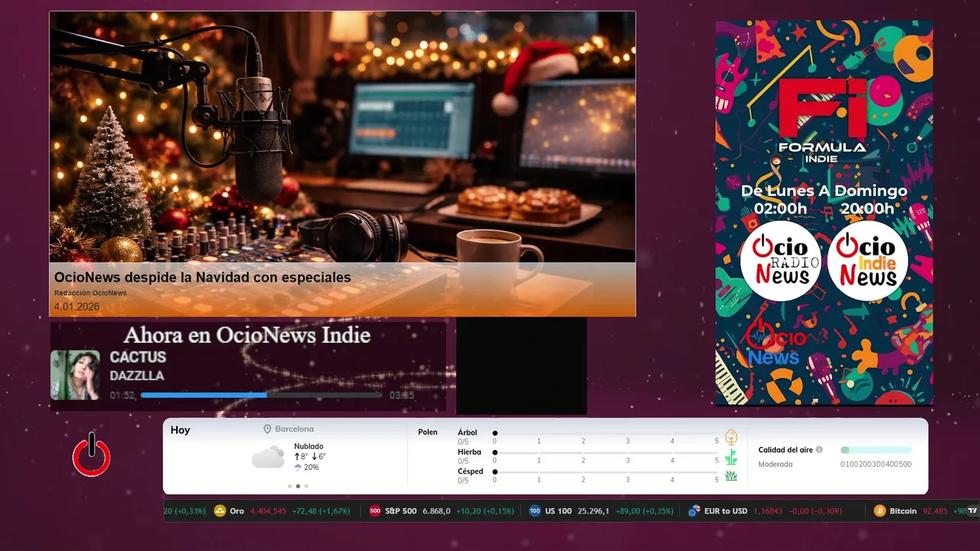Click the Oro change +72,48 (+1,67%)

click(x=321, y=510)
